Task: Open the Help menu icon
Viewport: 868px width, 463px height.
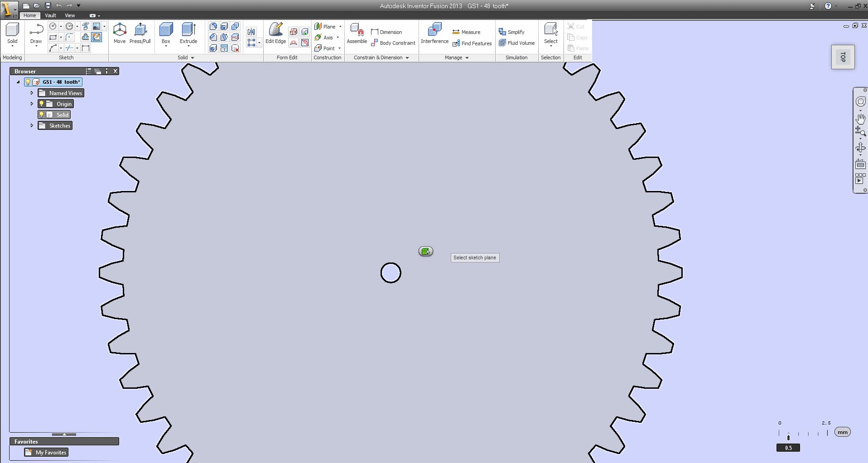Action: coord(828,6)
